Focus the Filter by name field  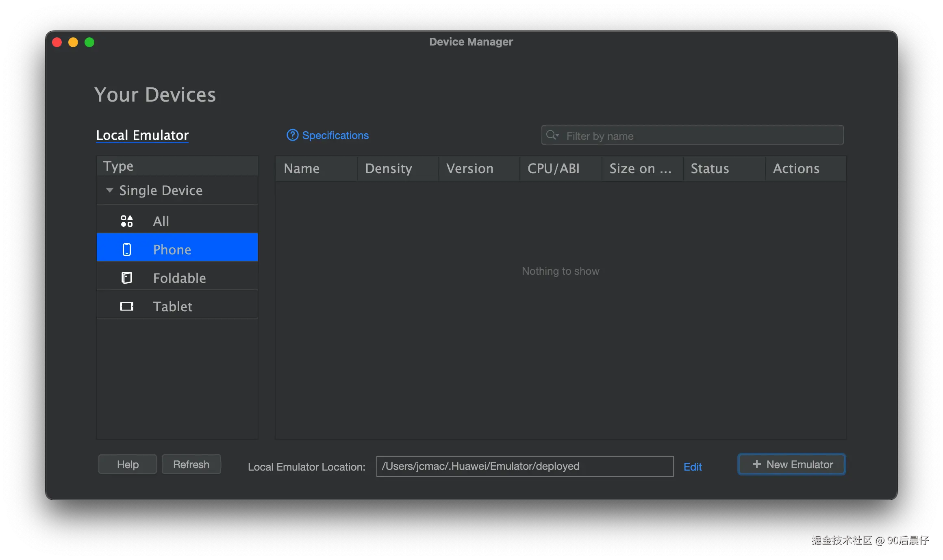point(692,135)
